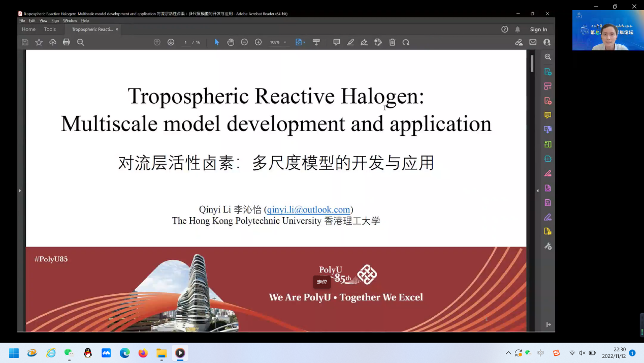Expand the left navigation pane arrow
Screen dimensions: 644x363
20,191
